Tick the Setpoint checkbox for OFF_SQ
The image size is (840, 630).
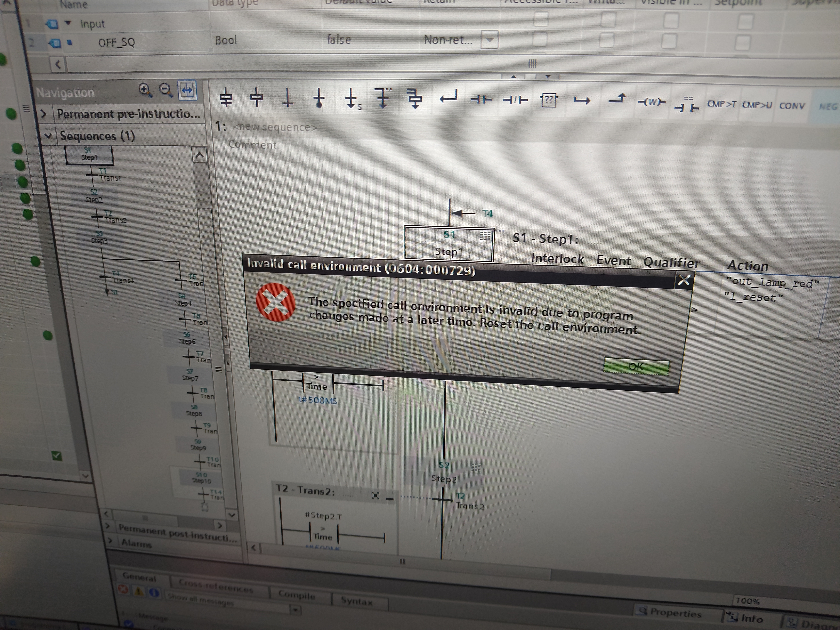pyautogui.click(x=742, y=42)
